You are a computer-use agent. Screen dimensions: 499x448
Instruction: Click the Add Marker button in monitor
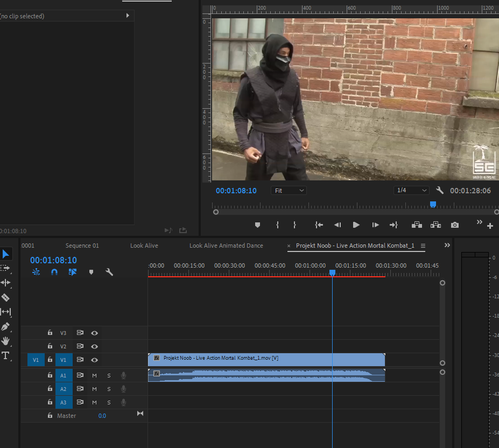point(257,225)
